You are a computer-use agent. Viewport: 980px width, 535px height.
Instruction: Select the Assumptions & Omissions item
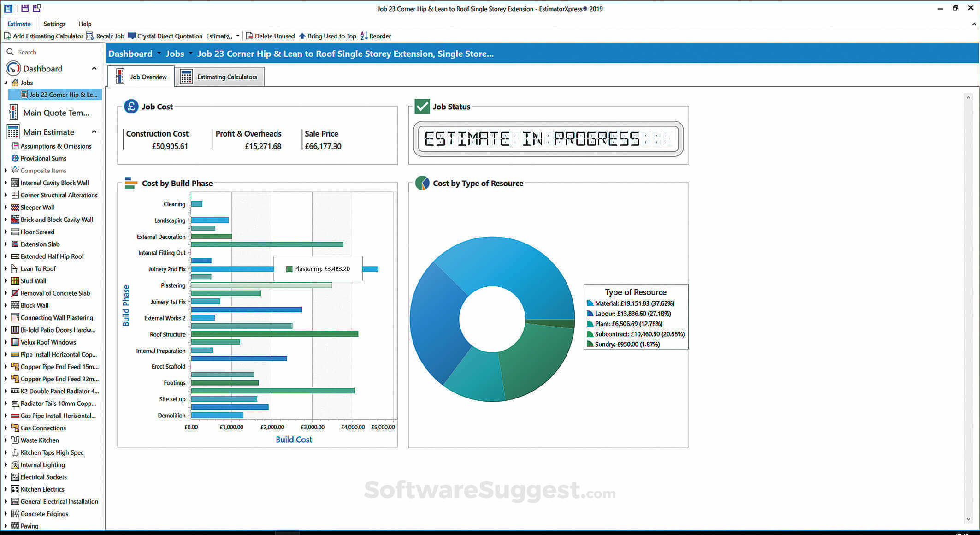[x=55, y=146]
